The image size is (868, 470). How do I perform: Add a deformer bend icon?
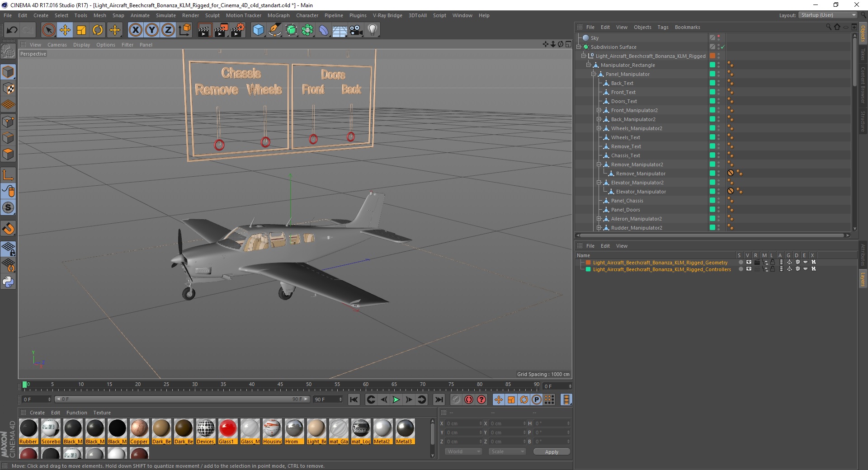pyautogui.click(x=324, y=30)
